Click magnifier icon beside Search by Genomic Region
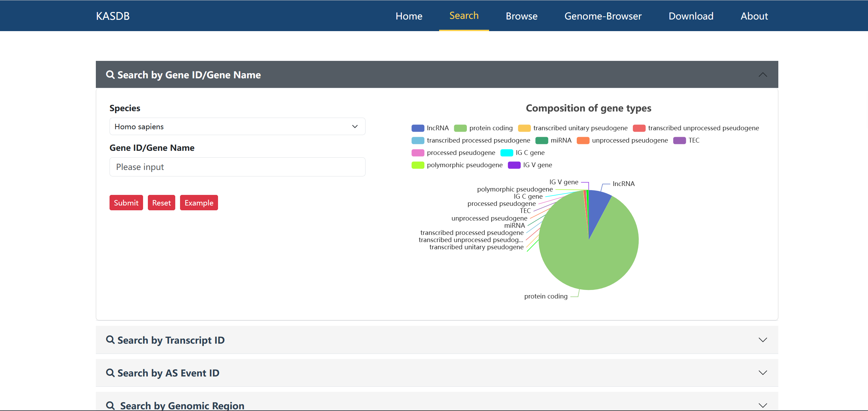This screenshot has height=411, width=868. click(x=110, y=406)
